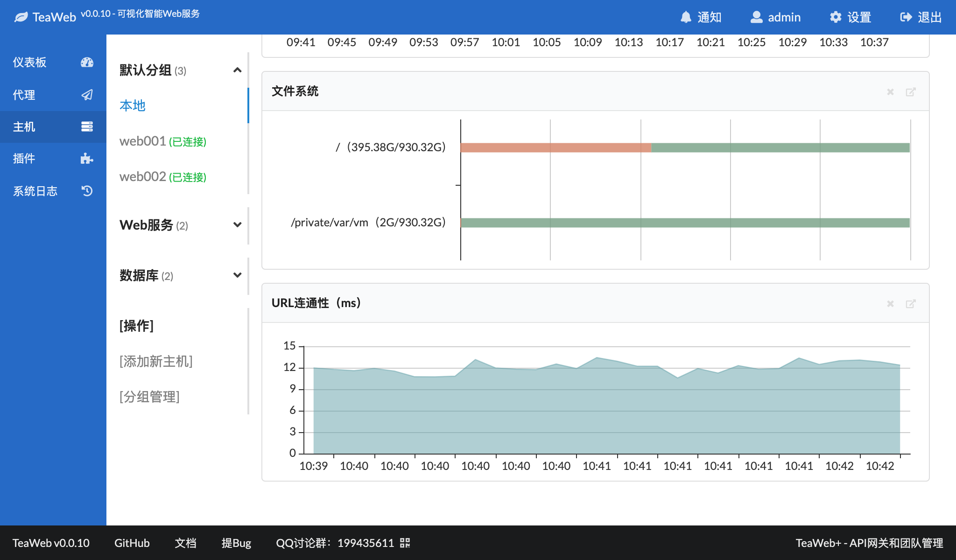Click the red used-space bar for /
Viewport: 956px width, 560px height.
point(556,147)
